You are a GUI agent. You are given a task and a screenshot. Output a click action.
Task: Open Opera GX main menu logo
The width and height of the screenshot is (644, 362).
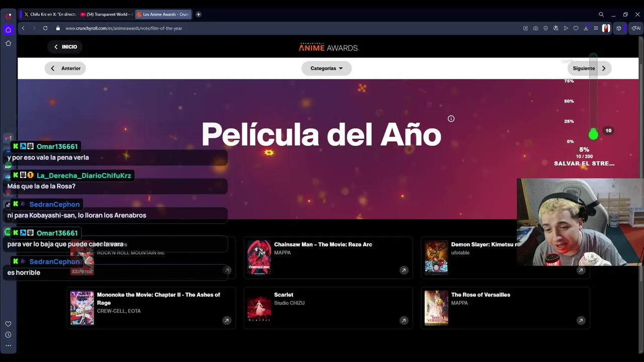pyautogui.click(x=9, y=16)
